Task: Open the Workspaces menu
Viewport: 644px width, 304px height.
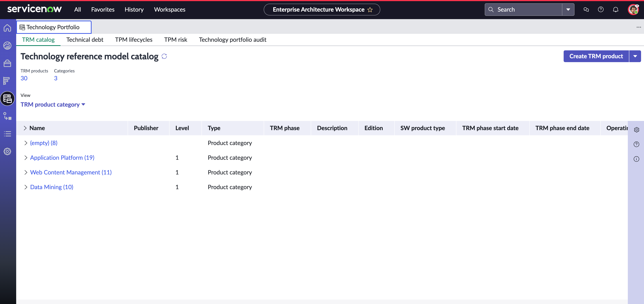Action: point(170,10)
